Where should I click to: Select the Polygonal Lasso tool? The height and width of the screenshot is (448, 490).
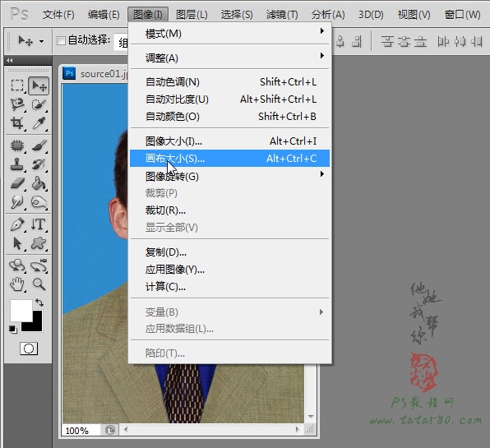tap(17, 104)
